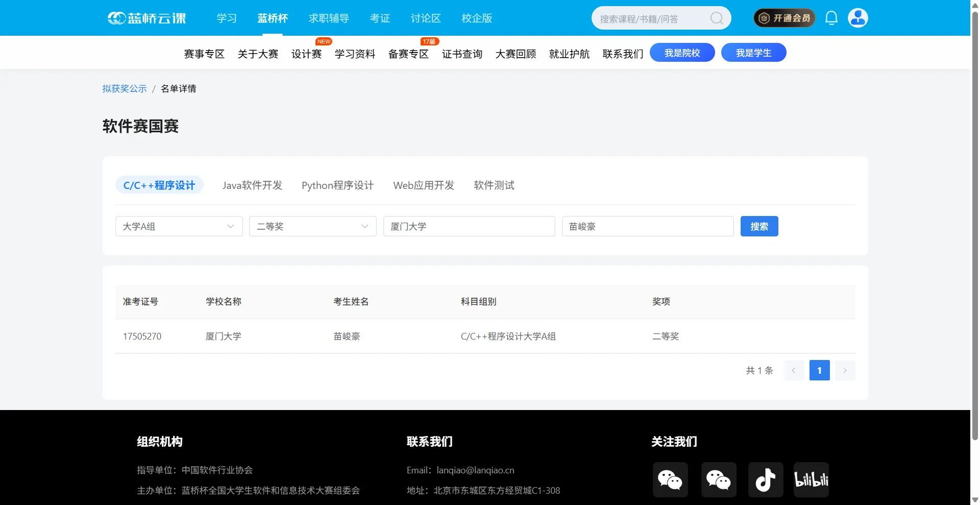Open the user avatar menu
The height and width of the screenshot is (505, 980).
(858, 18)
